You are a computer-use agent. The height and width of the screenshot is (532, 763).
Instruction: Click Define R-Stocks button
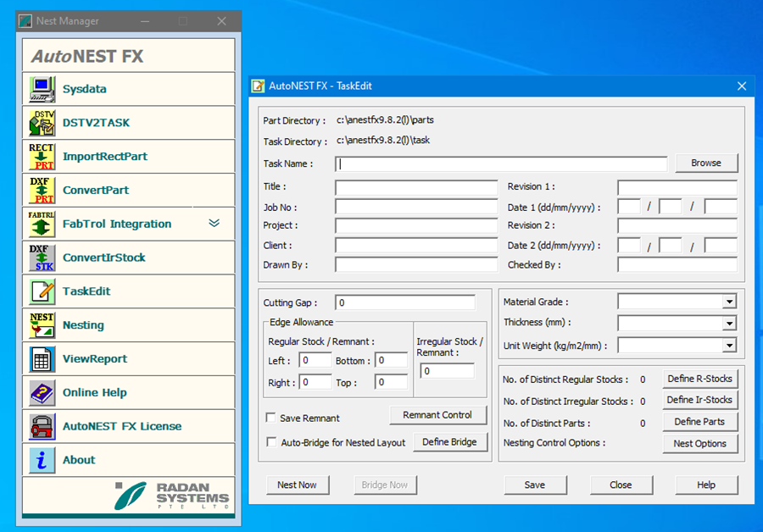pyautogui.click(x=699, y=379)
